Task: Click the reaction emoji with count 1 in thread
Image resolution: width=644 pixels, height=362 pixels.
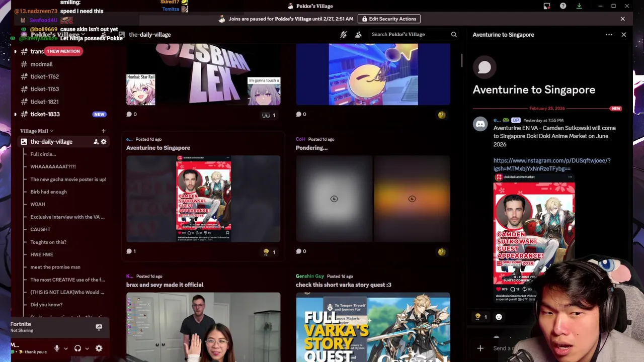Action: coord(481,317)
